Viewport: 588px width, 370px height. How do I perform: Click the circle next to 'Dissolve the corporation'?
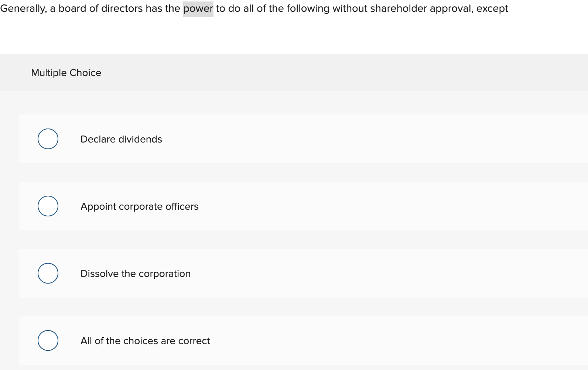coord(48,273)
